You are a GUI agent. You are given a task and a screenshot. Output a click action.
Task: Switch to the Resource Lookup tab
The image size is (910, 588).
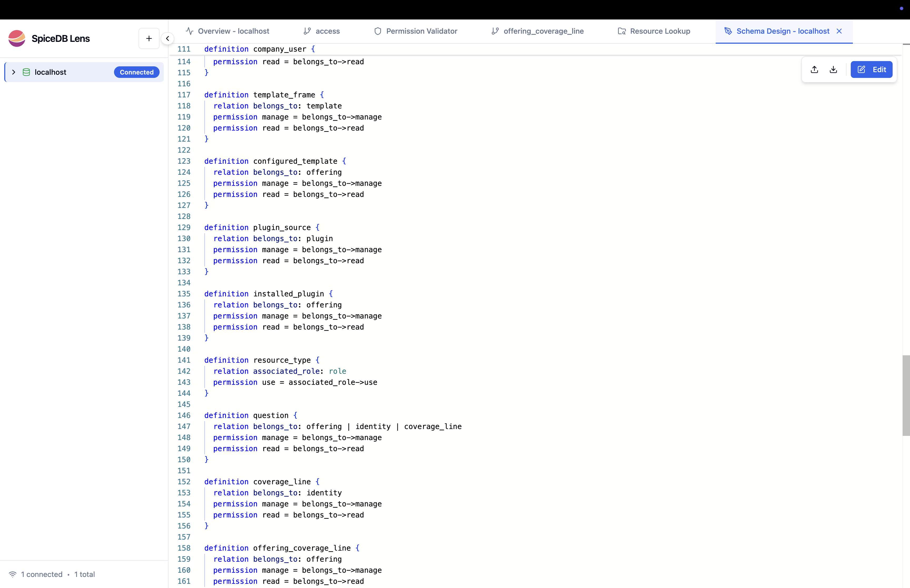pyautogui.click(x=660, y=31)
